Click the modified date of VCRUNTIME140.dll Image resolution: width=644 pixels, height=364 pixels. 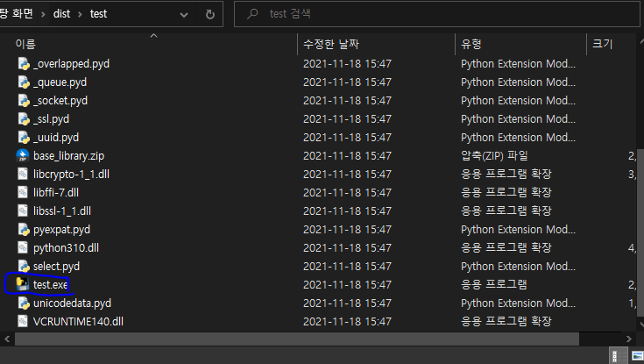point(347,321)
